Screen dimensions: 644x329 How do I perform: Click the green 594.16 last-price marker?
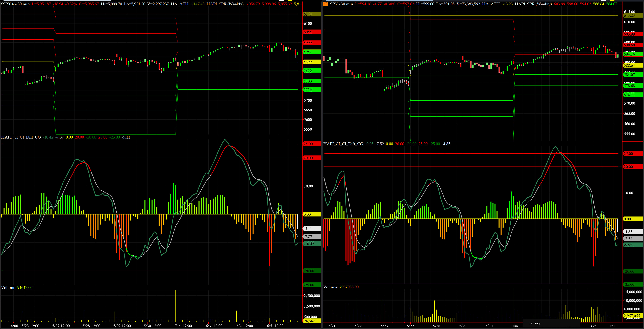coord(632,54)
